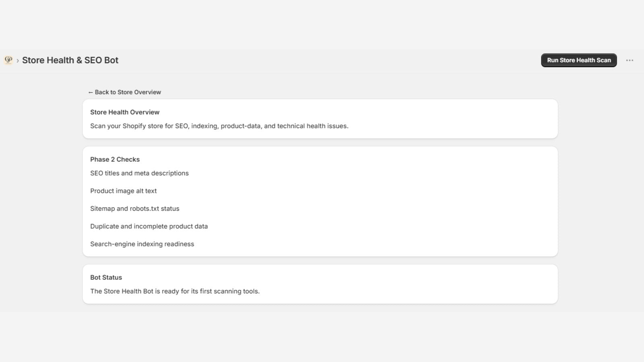The width and height of the screenshot is (644, 362).
Task: Click the words Store Overview in the back link
Action: (x=139, y=92)
